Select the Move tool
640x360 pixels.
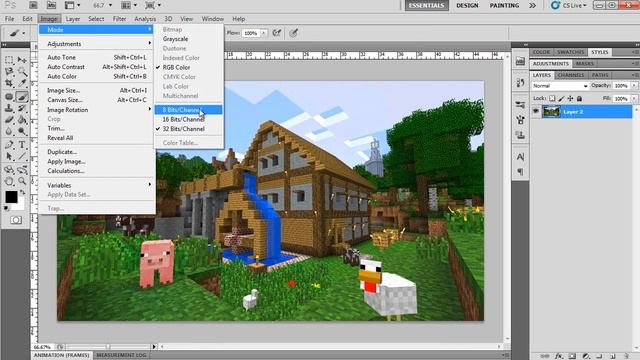22,60
